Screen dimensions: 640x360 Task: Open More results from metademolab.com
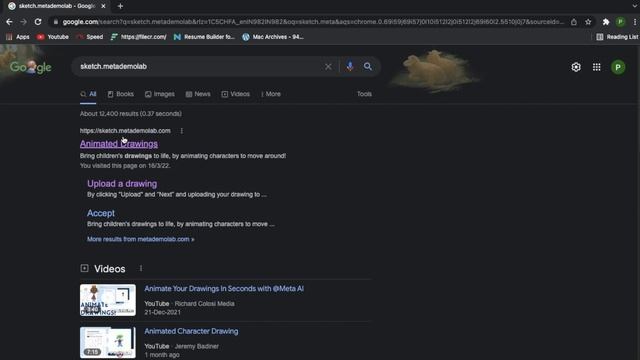coord(140,239)
